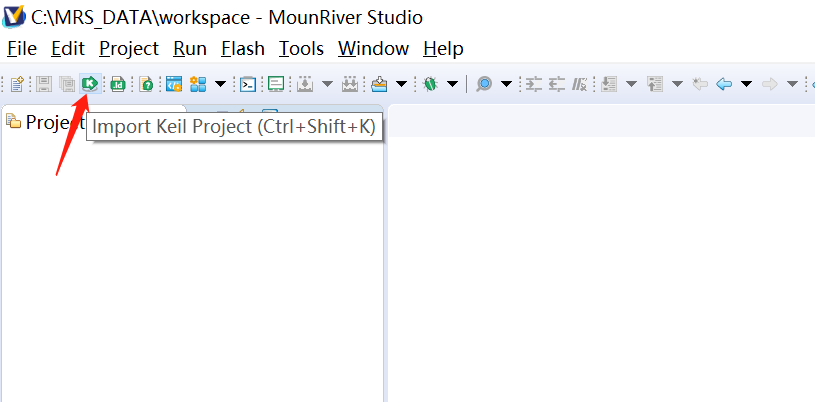
Task: Open the terminal prompt toolbar icon
Action: click(x=248, y=84)
